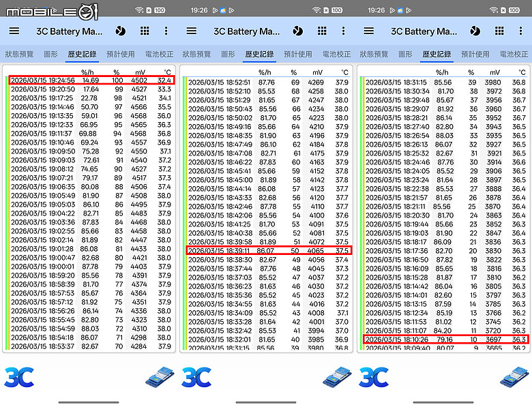The width and height of the screenshot is (532, 407).
Task: Tap blue battery stack icon in right screenshot
Action: (x=514, y=377)
